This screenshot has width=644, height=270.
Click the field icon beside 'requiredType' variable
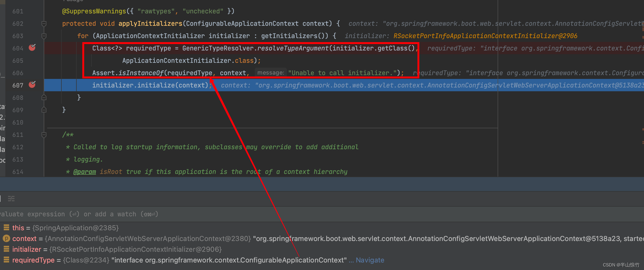[6, 260]
